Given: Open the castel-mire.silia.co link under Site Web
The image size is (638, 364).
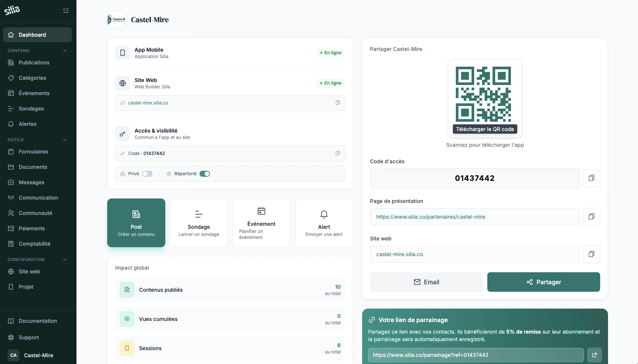Looking at the screenshot, I should point(148,103).
